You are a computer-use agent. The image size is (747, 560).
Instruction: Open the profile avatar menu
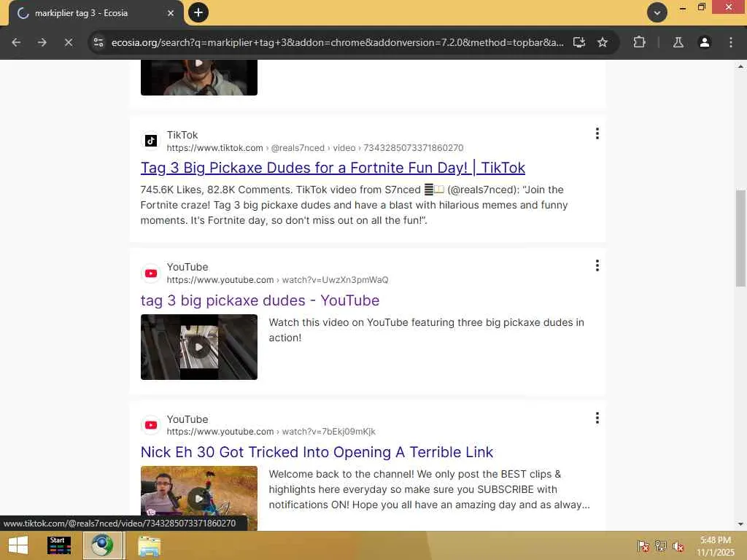tap(704, 42)
